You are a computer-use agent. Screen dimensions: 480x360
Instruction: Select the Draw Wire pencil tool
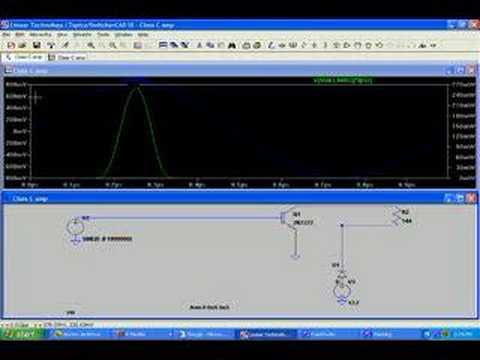pyautogui.click(x=272, y=45)
